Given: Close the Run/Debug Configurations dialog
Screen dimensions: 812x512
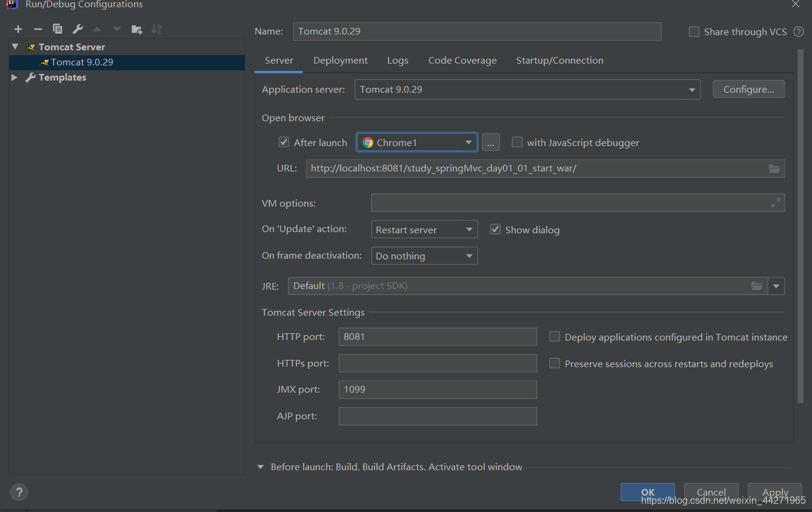Looking at the screenshot, I should point(796,4).
